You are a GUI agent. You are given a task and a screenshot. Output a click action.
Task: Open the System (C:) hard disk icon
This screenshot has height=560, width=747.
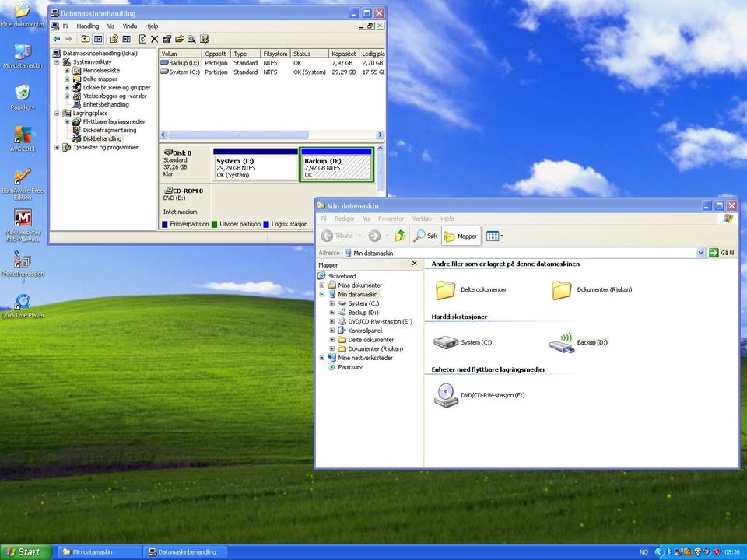coord(446,342)
